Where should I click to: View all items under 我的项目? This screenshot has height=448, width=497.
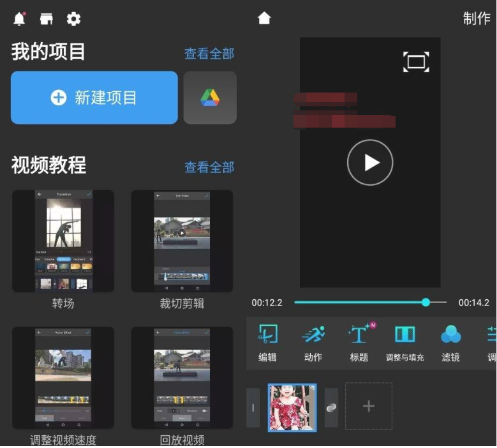209,54
